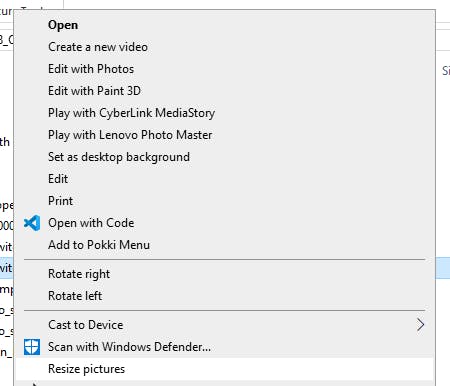Choose Edit with Photos

click(x=224, y=69)
